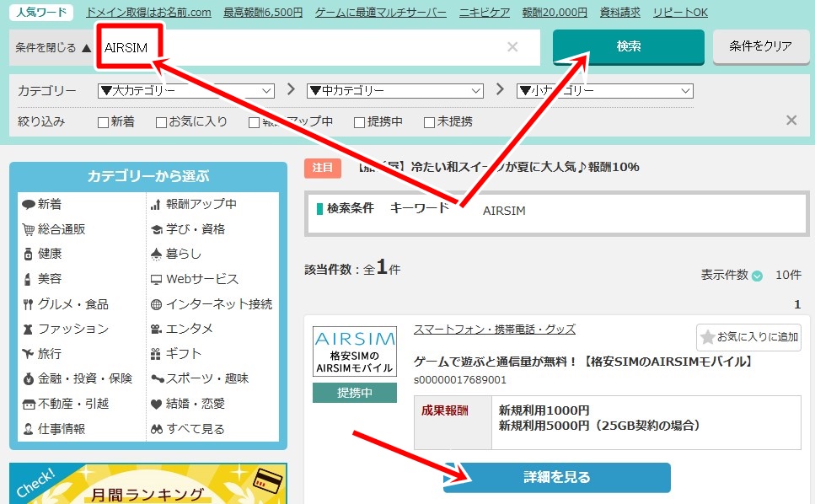The image size is (815, 504).
Task: Click the 新着 speech bubble icon
Action: coord(28,204)
